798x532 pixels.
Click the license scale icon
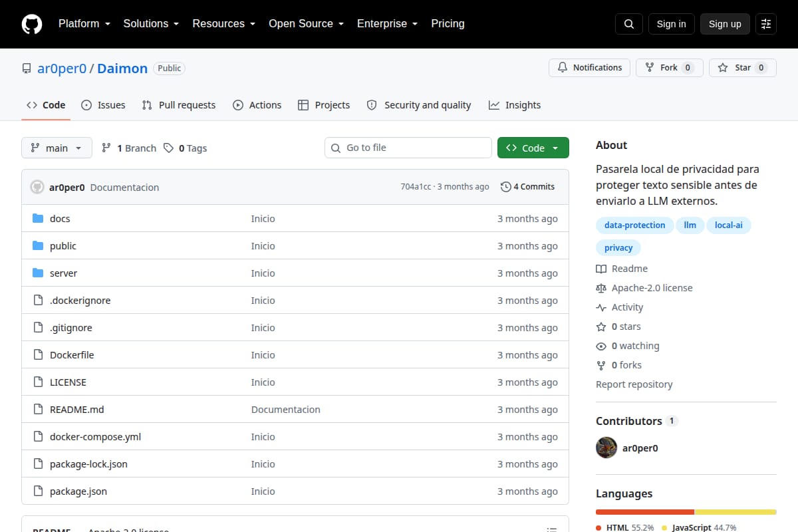coord(601,288)
